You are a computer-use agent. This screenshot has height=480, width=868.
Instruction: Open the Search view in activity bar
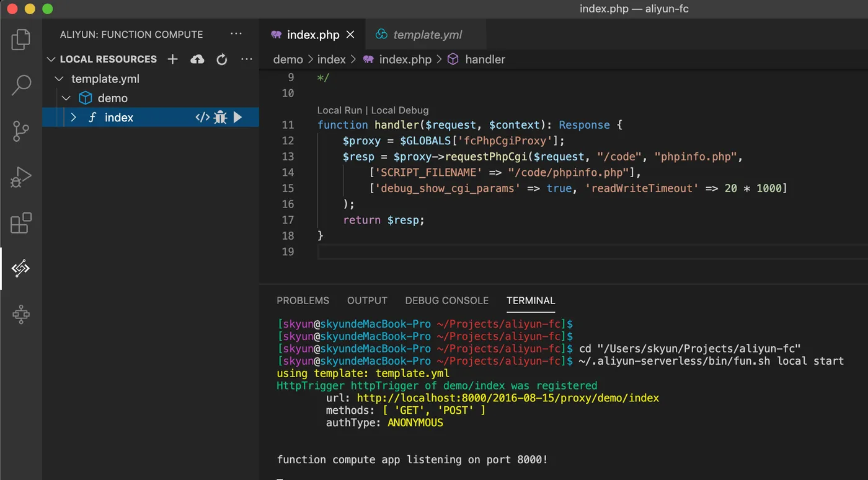[x=21, y=85]
